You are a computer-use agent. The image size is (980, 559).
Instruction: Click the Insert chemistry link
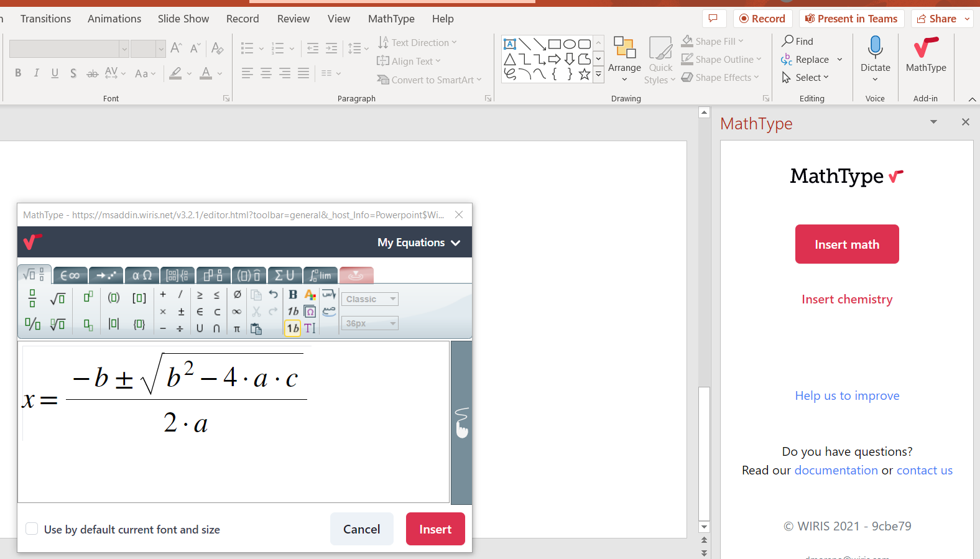(x=847, y=299)
